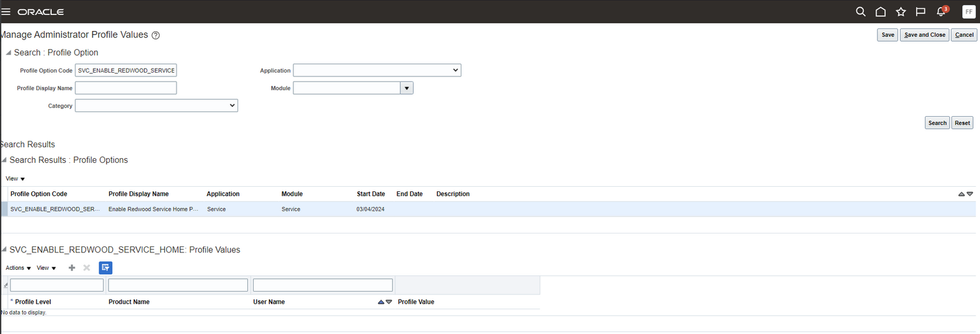Sort User Name column ascending

[382, 302]
